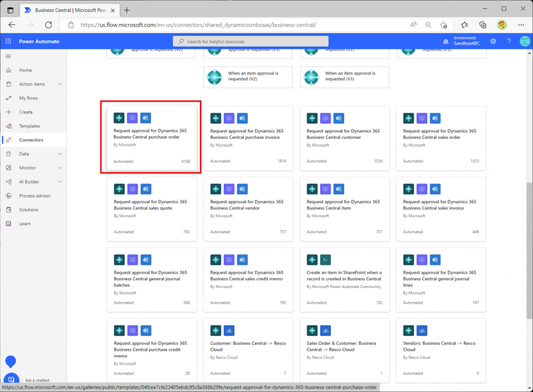The height and width of the screenshot is (392, 533).
Task: Expand the Data section chevron
Action: pos(60,154)
